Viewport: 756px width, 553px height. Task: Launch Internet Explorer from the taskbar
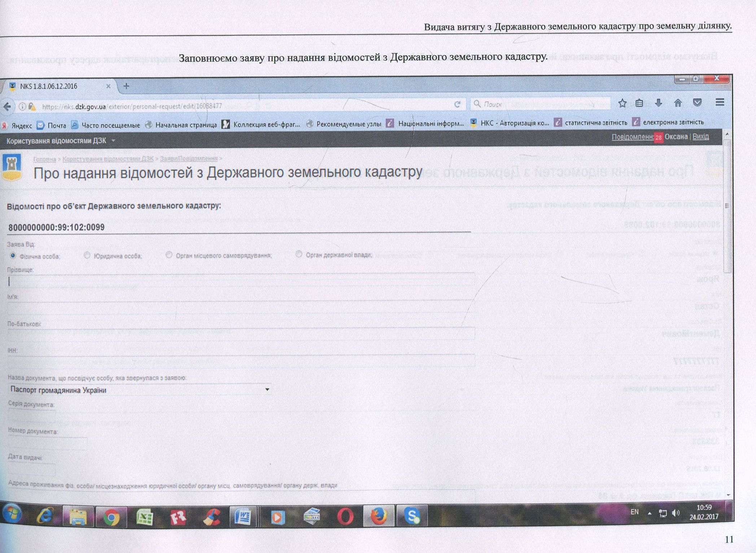(45, 516)
